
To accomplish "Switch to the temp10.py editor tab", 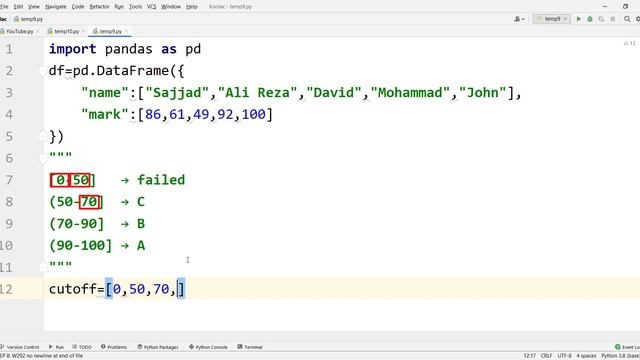I will [66, 31].
